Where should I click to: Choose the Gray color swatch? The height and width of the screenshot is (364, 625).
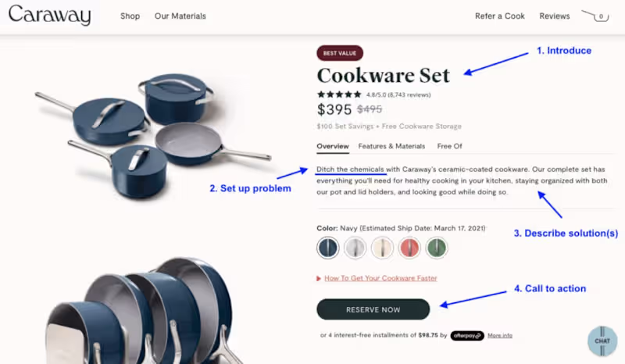click(x=355, y=248)
